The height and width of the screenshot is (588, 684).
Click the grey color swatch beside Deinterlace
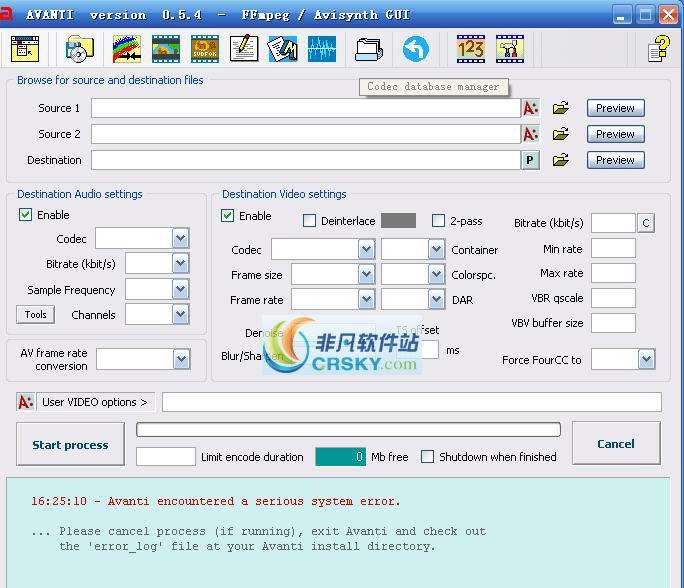(x=398, y=221)
